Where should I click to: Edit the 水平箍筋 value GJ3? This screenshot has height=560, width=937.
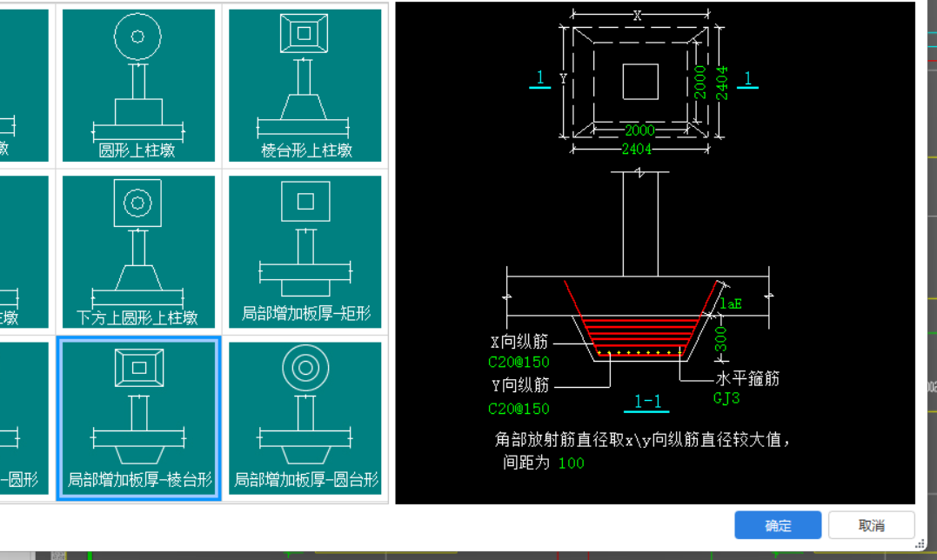pyautogui.click(x=726, y=398)
